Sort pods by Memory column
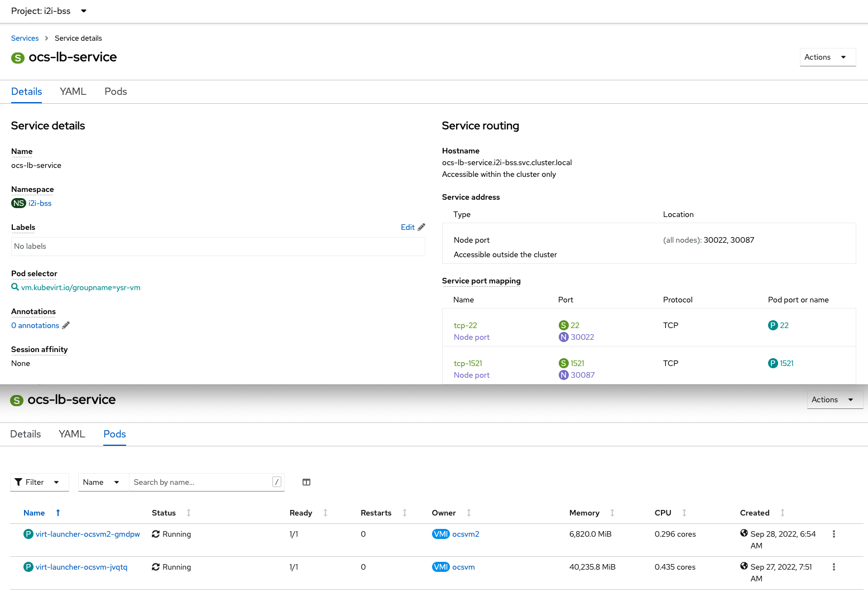Image resolution: width=868 pixels, height=602 pixels. coord(584,513)
